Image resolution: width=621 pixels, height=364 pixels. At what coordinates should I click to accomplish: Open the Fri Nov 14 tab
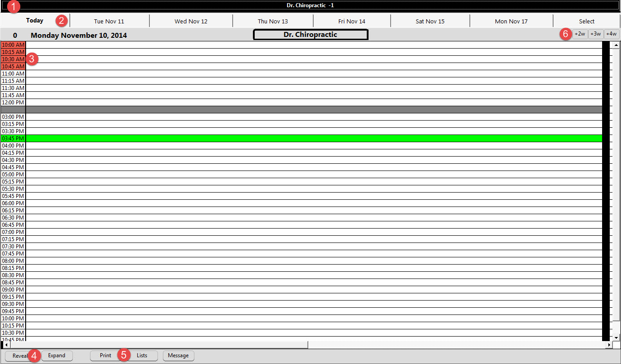[x=352, y=21]
